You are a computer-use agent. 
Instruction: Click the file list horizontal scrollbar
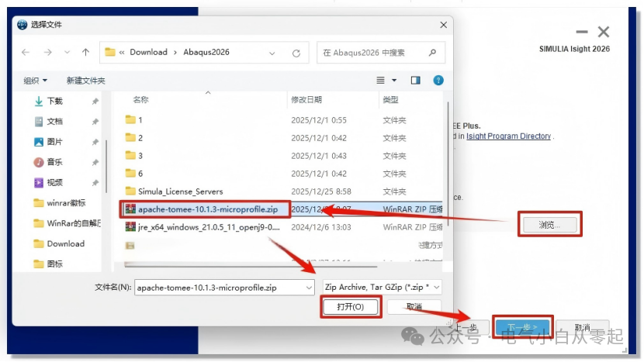(x=251, y=266)
